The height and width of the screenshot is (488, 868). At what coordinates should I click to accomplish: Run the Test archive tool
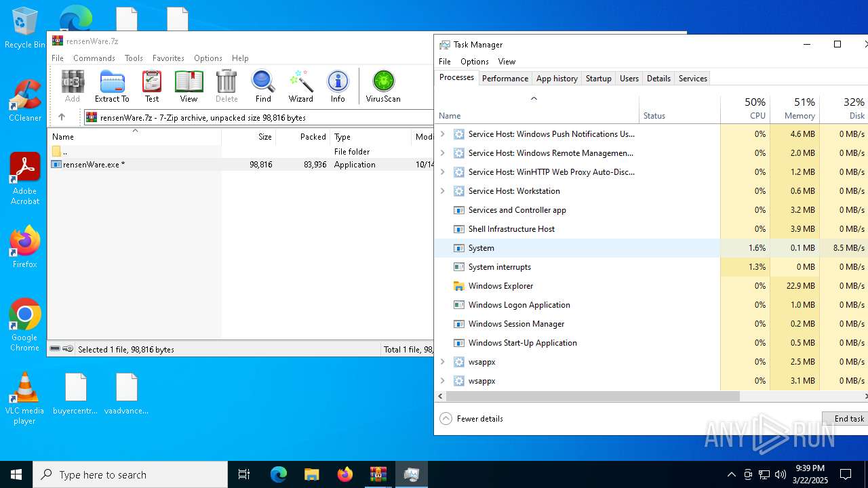tap(152, 87)
